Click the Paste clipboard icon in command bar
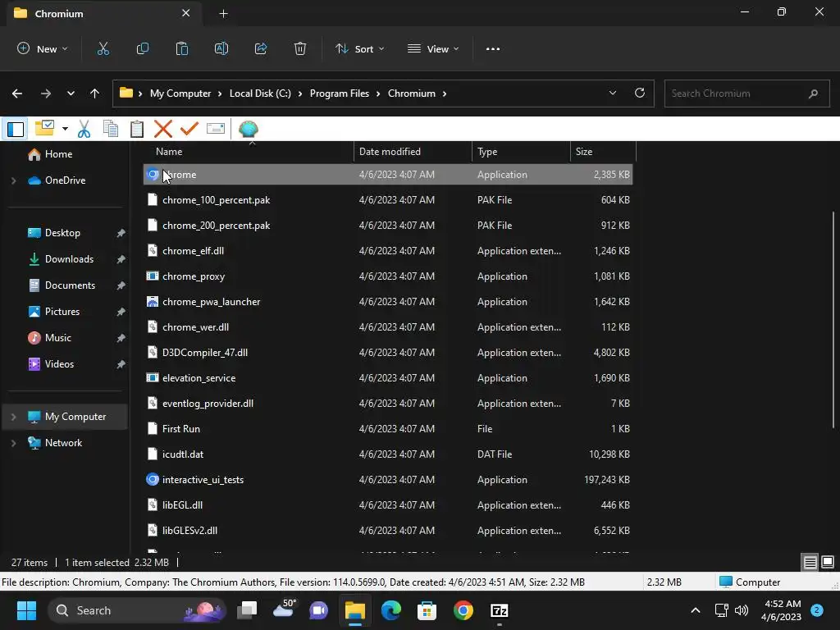840x630 pixels. click(182, 48)
